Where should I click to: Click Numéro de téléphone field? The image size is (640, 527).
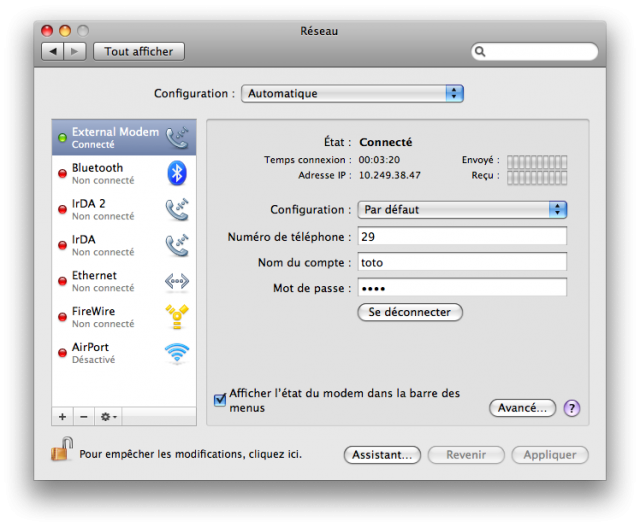point(462,236)
